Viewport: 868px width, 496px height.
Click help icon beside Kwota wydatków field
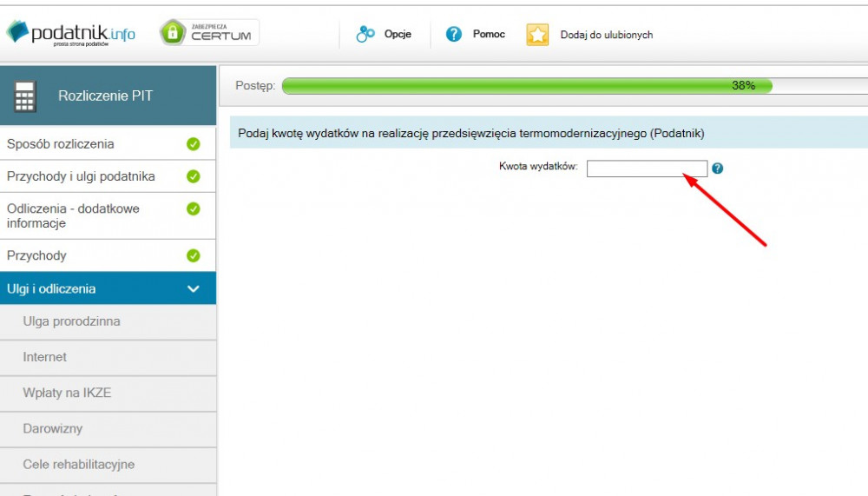718,168
